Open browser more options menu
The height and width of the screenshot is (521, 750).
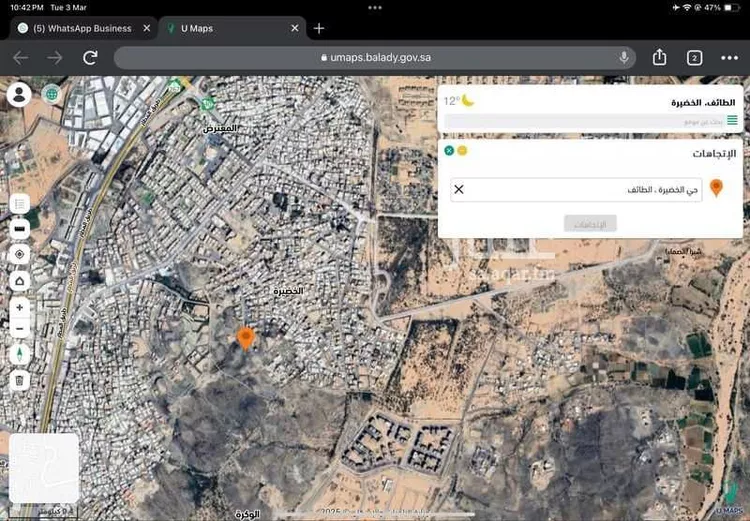click(729, 58)
